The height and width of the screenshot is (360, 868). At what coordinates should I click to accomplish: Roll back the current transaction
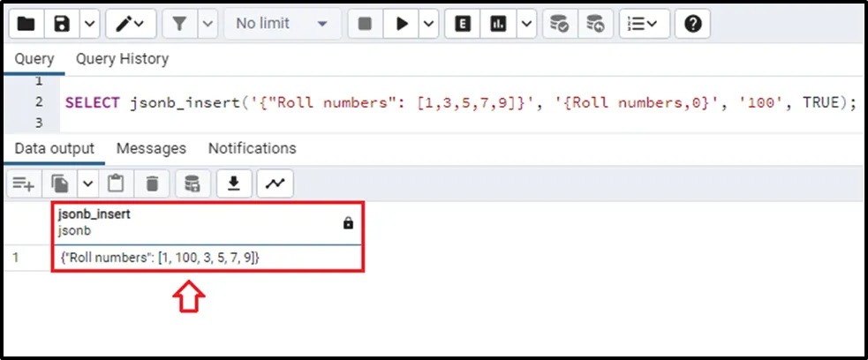[595, 24]
